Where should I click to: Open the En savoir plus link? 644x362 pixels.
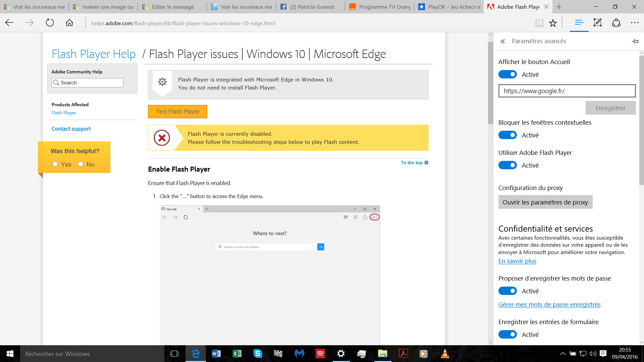point(517,261)
